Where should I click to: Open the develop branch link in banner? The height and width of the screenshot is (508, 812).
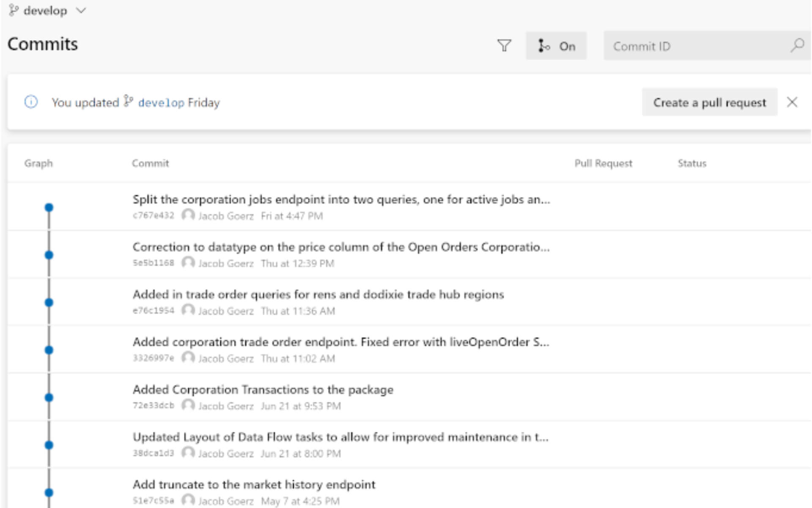point(161,103)
